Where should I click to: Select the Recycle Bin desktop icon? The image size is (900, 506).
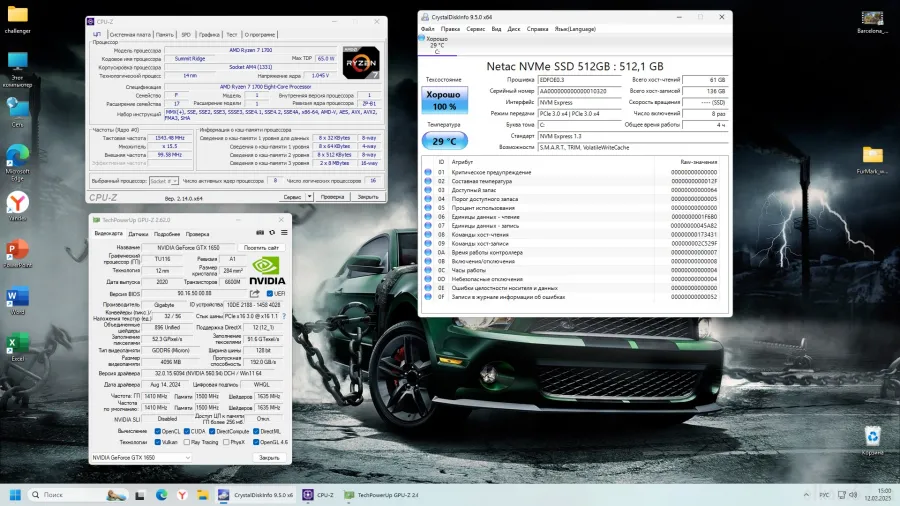(x=872, y=441)
